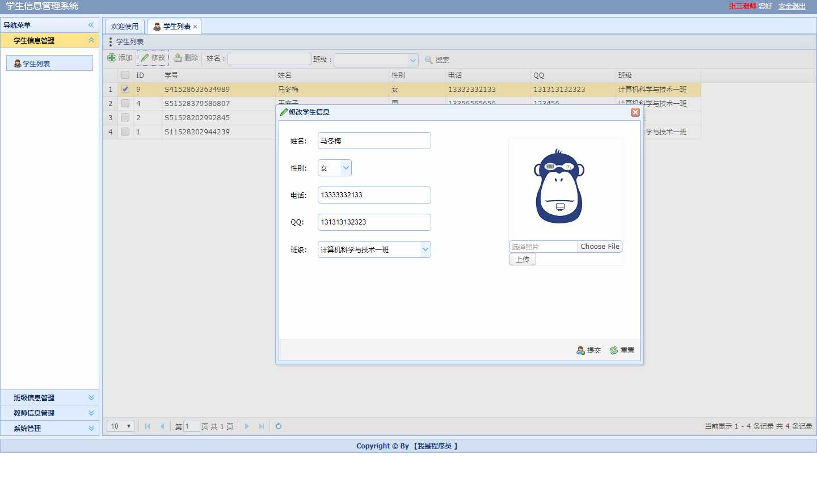The height and width of the screenshot is (504, 817).
Task: Click student number S11528202944239
Action: pos(197,132)
